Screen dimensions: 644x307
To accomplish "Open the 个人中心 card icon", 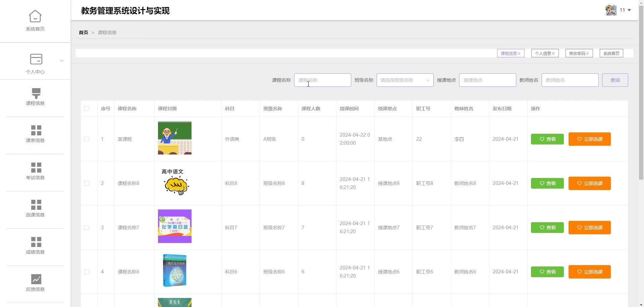I will pyautogui.click(x=36, y=59).
